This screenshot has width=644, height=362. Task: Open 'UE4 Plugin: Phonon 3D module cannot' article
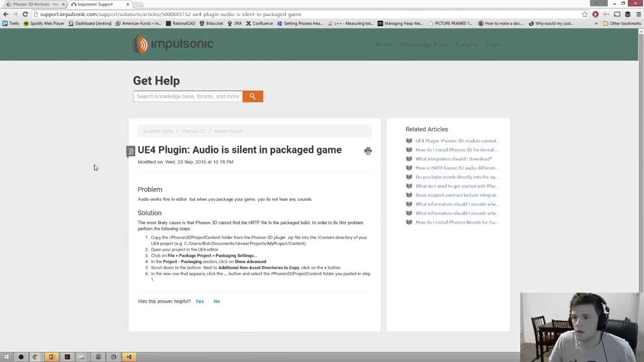(x=457, y=141)
